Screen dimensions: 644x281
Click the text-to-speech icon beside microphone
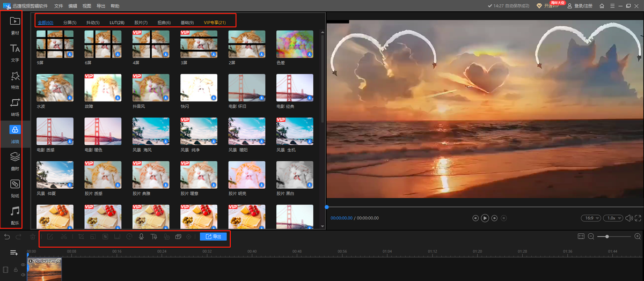tap(154, 236)
